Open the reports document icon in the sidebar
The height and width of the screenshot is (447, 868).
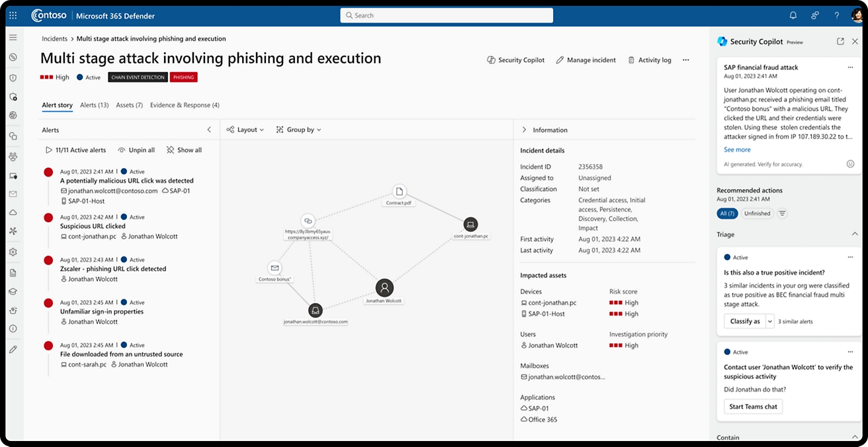pos(13,272)
